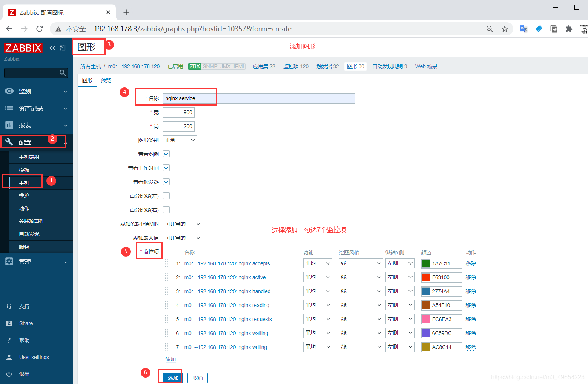Open the Web 场景 link
The image size is (588, 384).
pos(426,66)
